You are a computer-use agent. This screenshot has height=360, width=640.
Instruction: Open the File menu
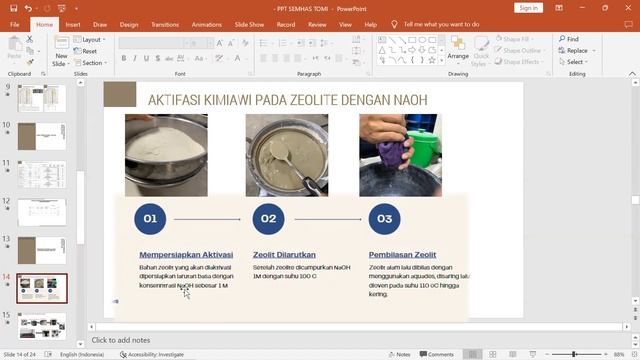[x=15, y=24]
